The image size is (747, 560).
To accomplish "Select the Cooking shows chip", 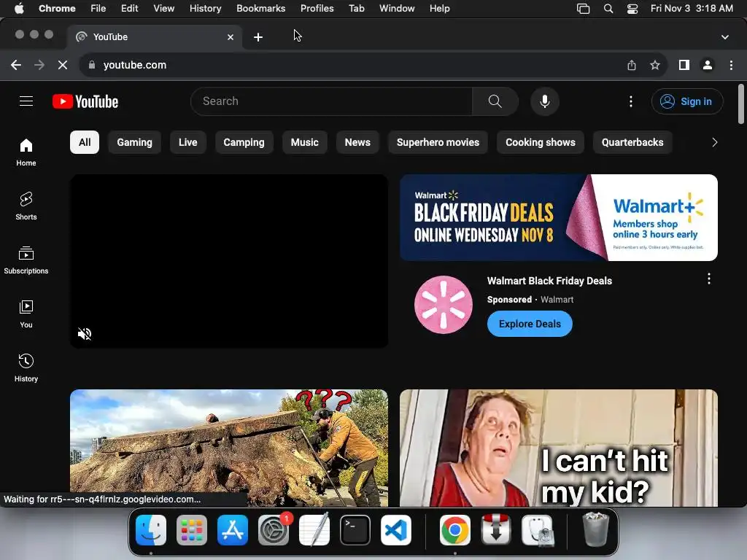I will pyautogui.click(x=541, y=142).
